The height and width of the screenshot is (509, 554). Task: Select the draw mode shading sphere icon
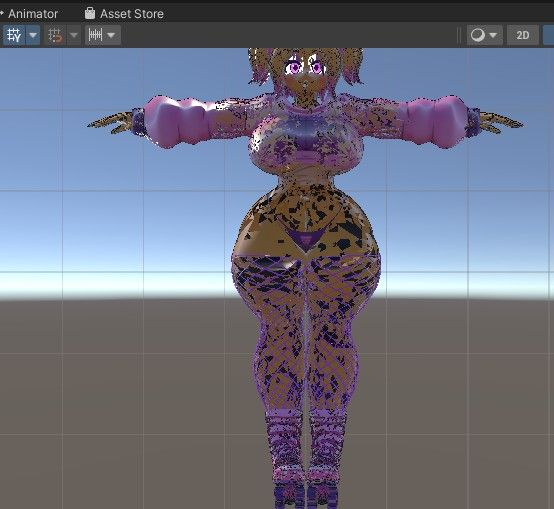478,35
